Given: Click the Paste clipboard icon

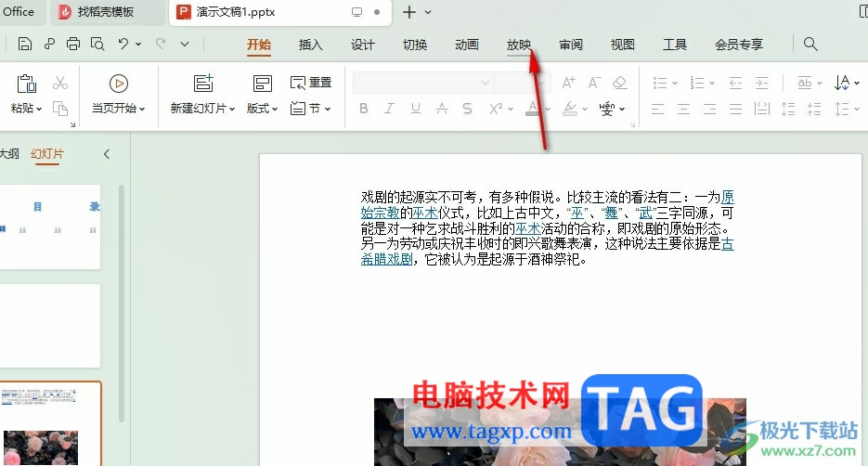Looking at the screenshot, I should click(26, 84).
